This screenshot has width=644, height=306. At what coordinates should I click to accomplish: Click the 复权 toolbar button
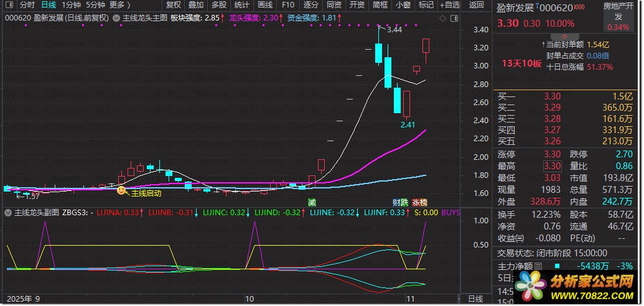[x=174, y=6]
